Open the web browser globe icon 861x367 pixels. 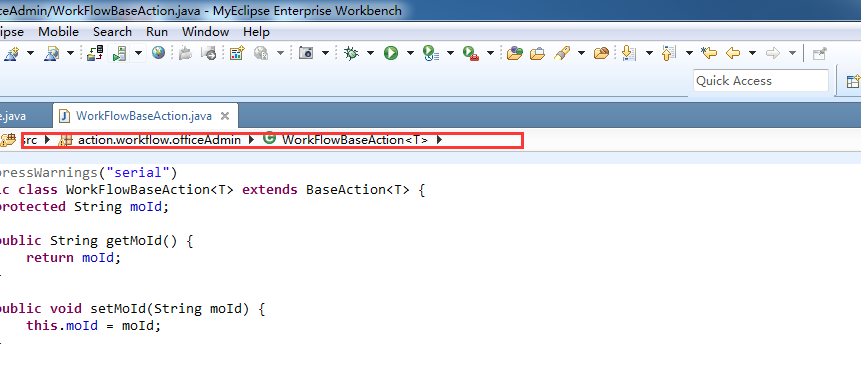point(159,53)
